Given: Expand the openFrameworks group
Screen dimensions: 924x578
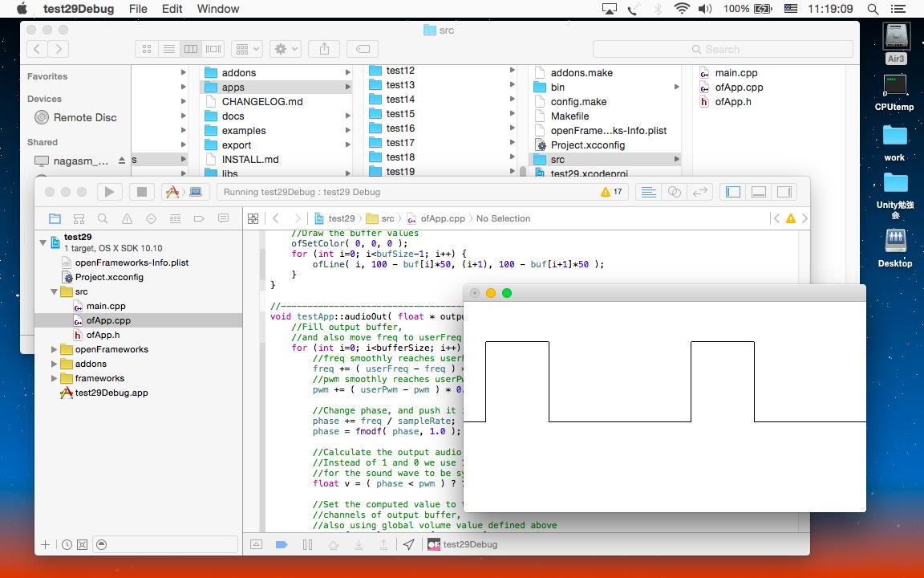Looking at the screenshot, I should coord(55,349).
